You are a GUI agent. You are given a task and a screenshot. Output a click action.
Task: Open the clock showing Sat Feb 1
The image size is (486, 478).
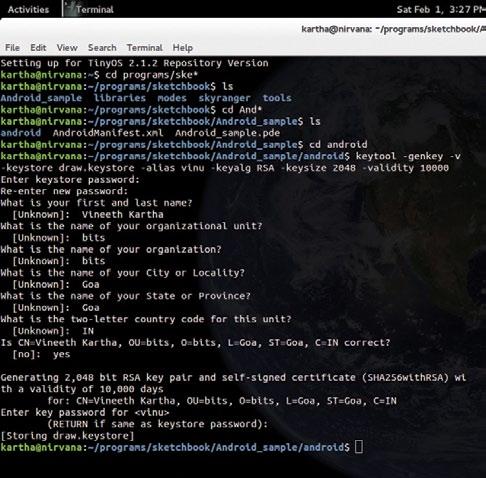pos(441,9)
